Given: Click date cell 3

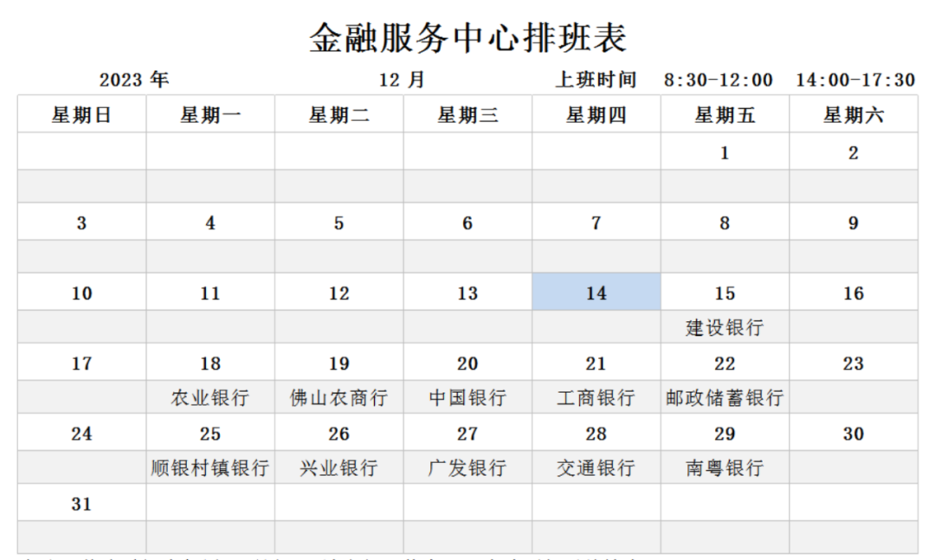Looking at the screenshot, I should coord(81,222).
